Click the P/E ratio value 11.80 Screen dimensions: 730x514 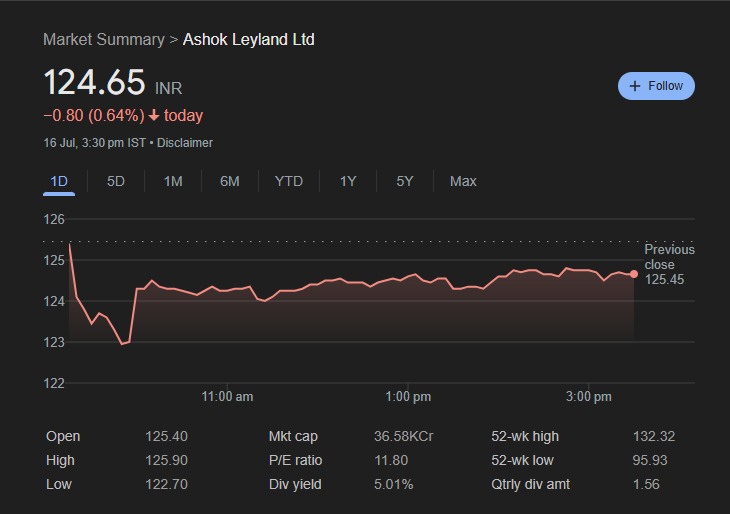(x=391, y=460)
